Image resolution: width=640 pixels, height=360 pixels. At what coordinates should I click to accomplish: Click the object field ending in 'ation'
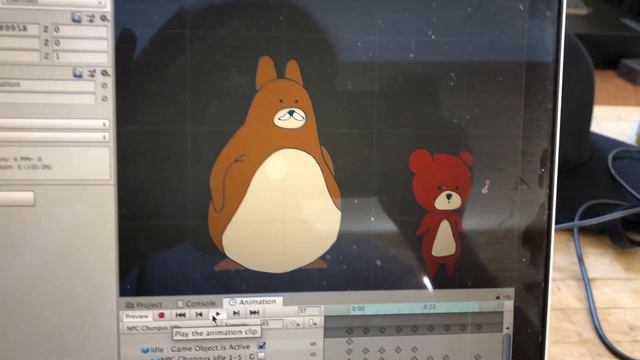47,85
